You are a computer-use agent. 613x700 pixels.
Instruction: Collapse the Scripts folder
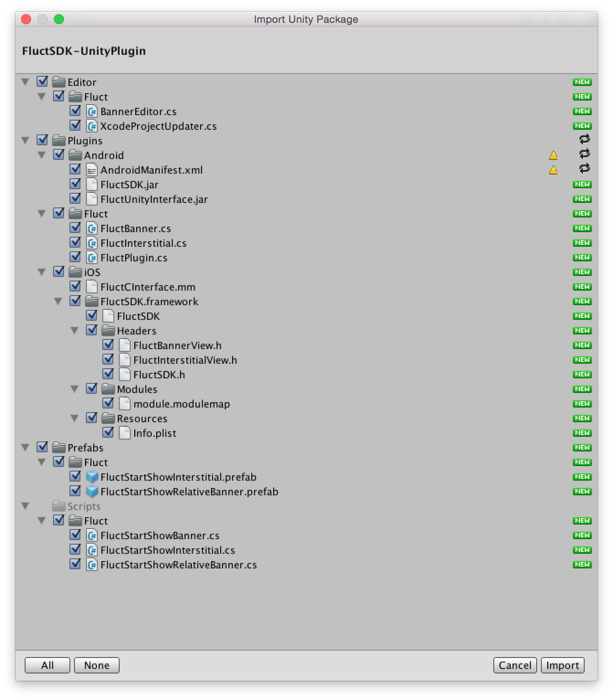[x=25, y=506]
